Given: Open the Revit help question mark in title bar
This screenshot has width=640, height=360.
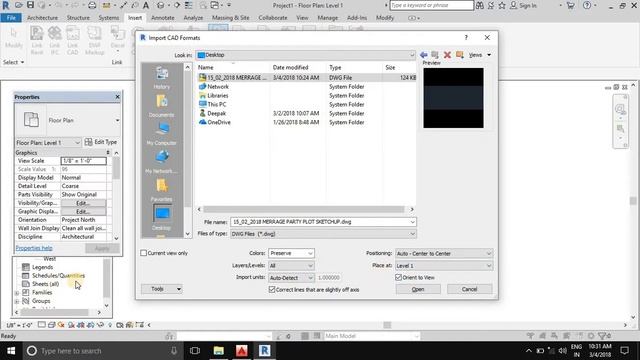Looking at the screenshot, I should pyautogui.click(x=587, y=5).
